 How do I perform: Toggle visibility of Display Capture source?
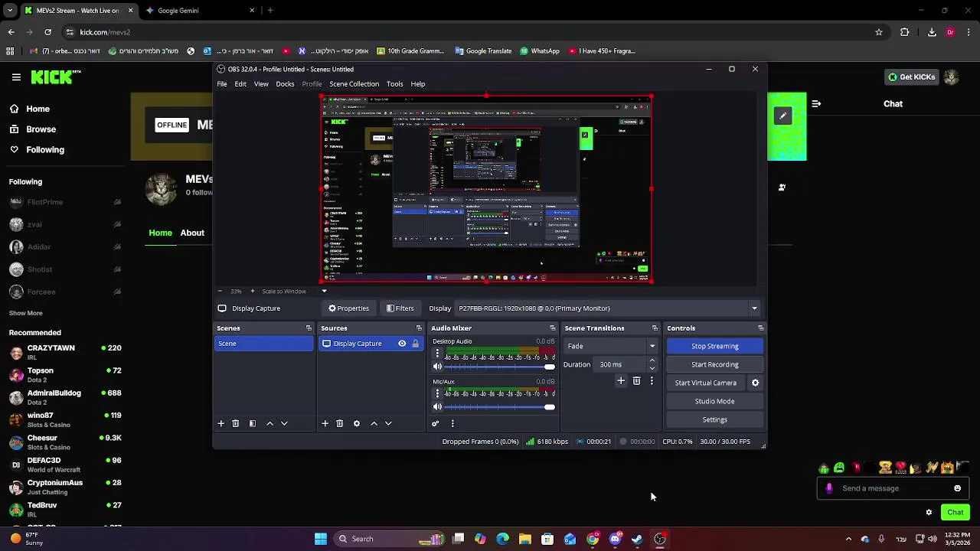(402, 344)
